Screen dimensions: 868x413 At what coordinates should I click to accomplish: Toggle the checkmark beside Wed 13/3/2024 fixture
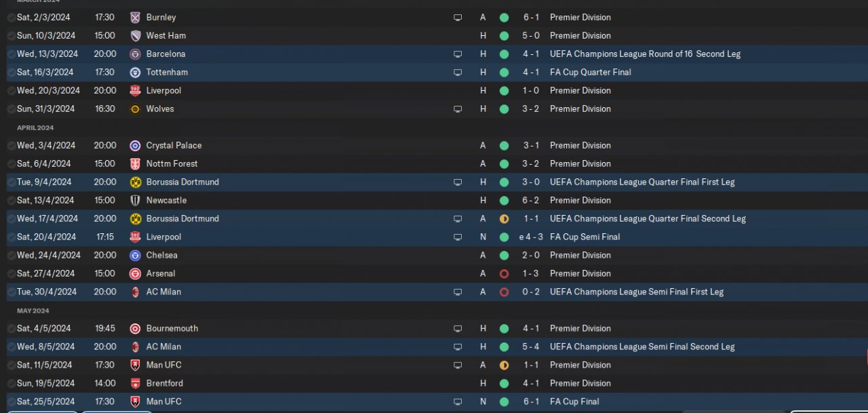coord(12,54)
